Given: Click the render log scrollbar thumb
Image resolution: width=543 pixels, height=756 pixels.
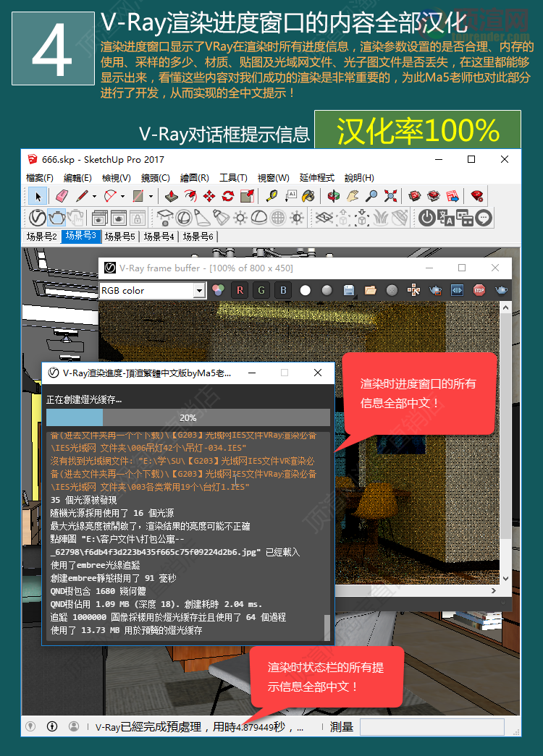Looking at the screenshot, I should point(327,627).
